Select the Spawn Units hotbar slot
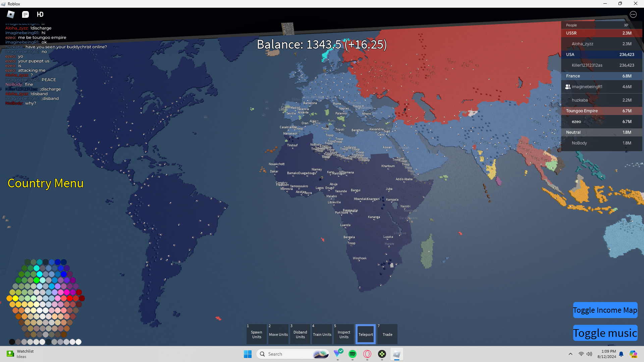This screenshot has height=362, width=644. (257, 334)
